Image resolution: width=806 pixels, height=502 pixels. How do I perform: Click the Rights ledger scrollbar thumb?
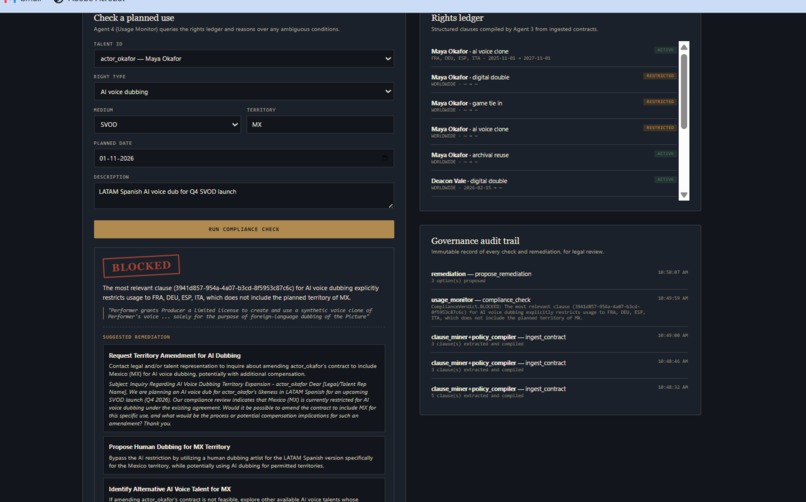coord(684,91)
